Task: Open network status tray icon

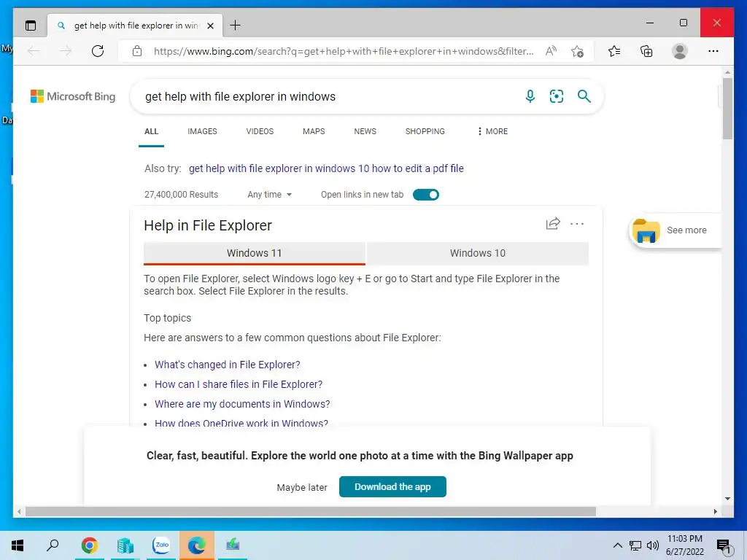Action: tap(635, 545)
